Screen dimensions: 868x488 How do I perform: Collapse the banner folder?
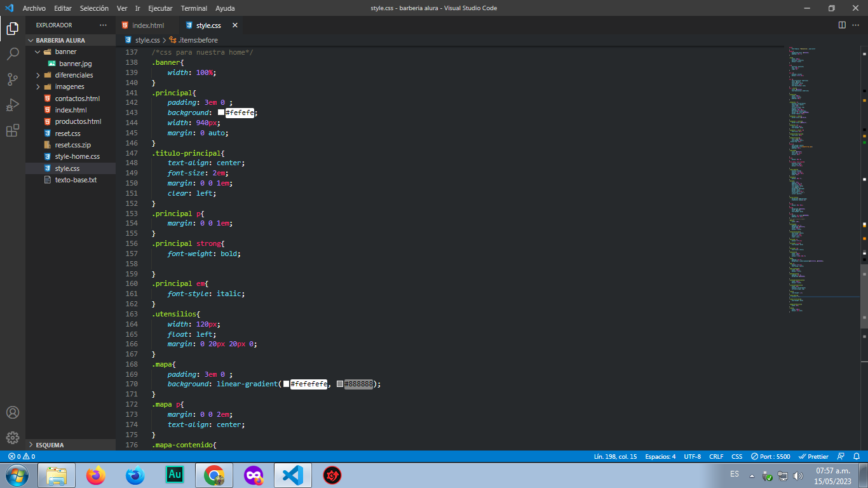71,51
